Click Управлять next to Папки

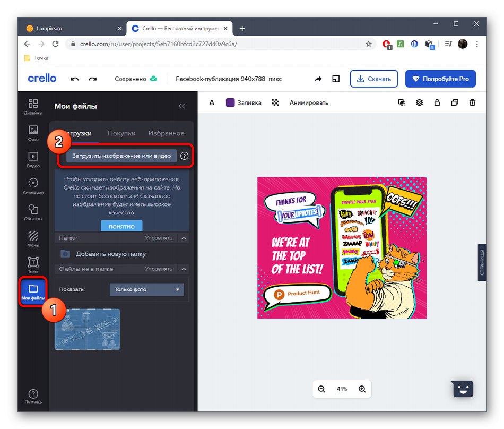(x=159, y=238)
